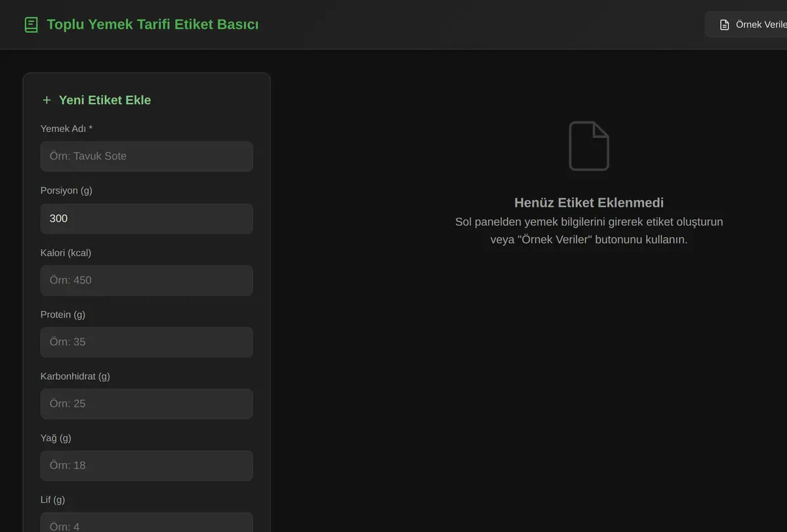Click the Yeni Etiket Ekle heading
This screenshot has height=532, width=787.
click(105, 100)
